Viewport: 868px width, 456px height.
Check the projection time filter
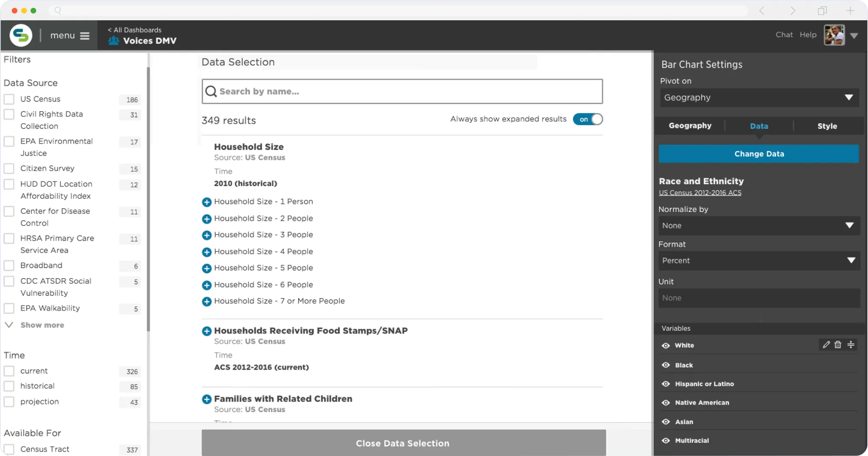point(9,402)
